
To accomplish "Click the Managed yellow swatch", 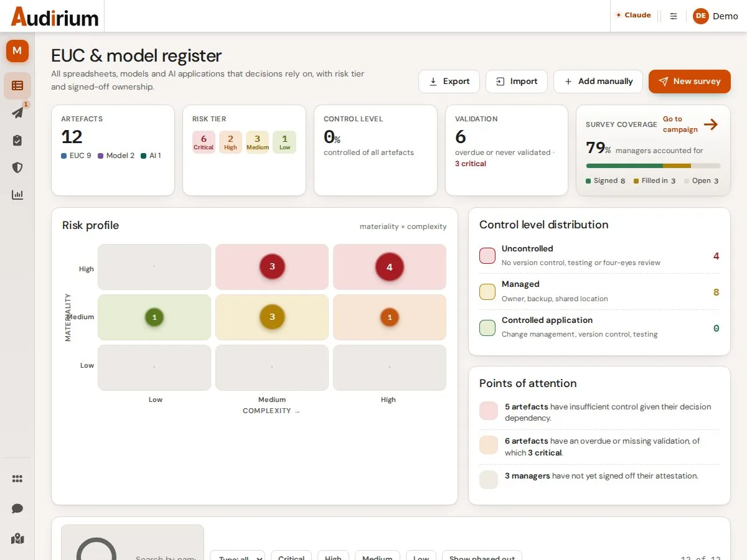I will coord(487,292).
